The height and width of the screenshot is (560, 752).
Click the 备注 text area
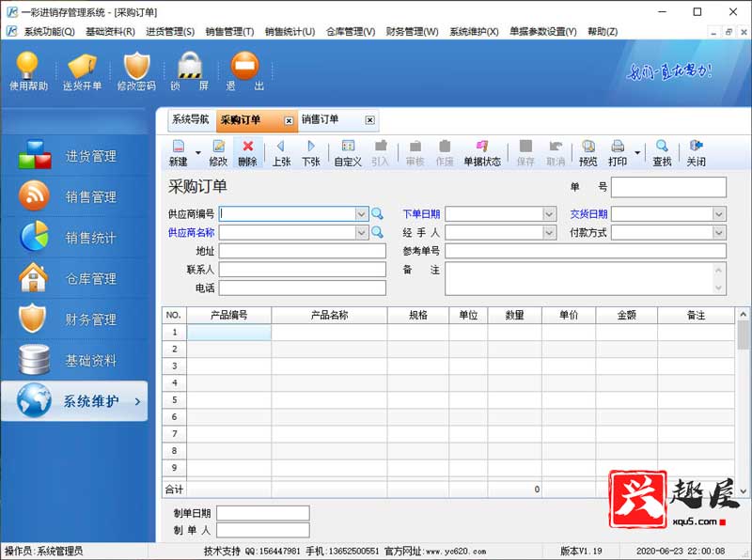tap(586, 278)
